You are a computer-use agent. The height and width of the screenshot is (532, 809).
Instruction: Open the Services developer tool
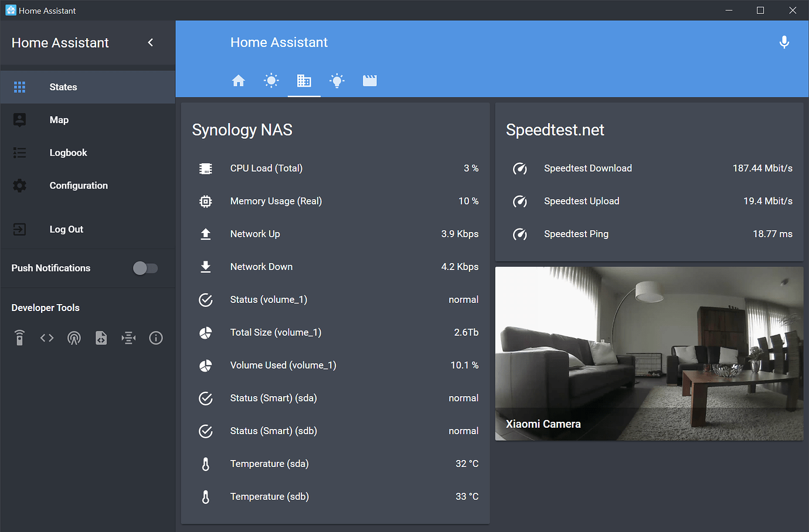19,337
